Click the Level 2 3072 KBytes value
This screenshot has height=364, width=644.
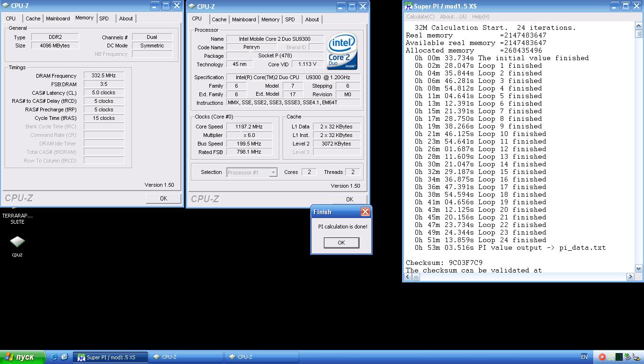click(336, 144)
